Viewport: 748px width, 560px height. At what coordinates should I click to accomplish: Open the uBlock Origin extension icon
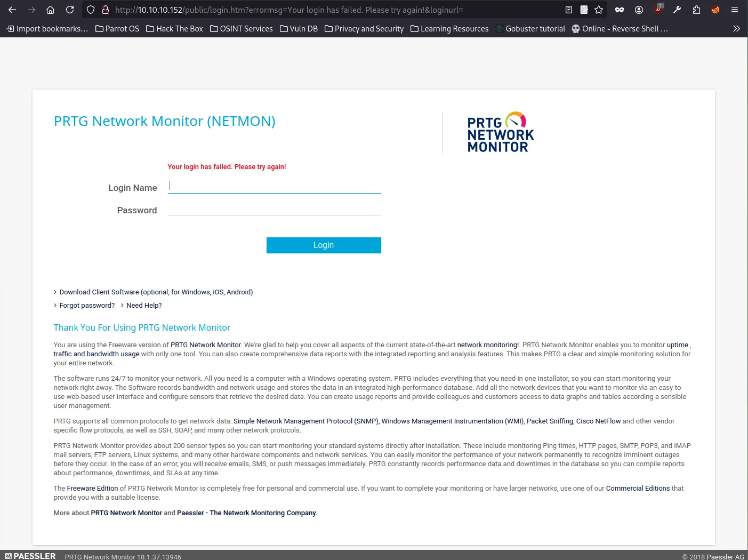click(658, 10)
